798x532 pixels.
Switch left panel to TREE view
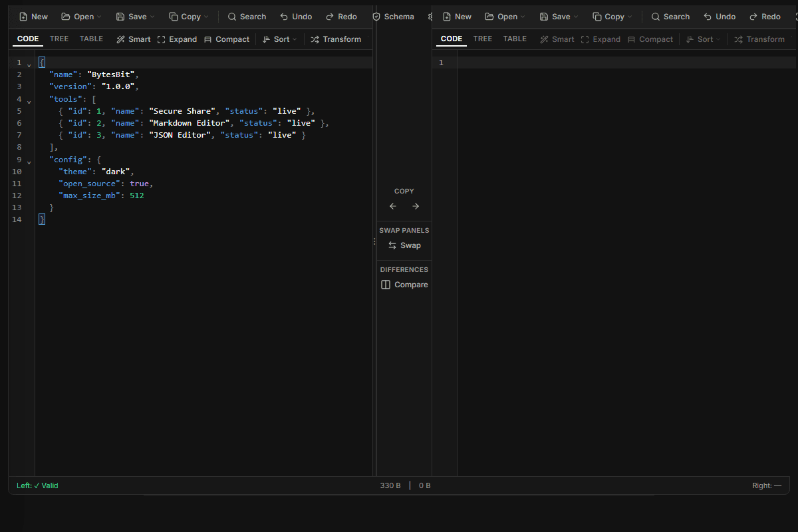click(x=59, y=39)
